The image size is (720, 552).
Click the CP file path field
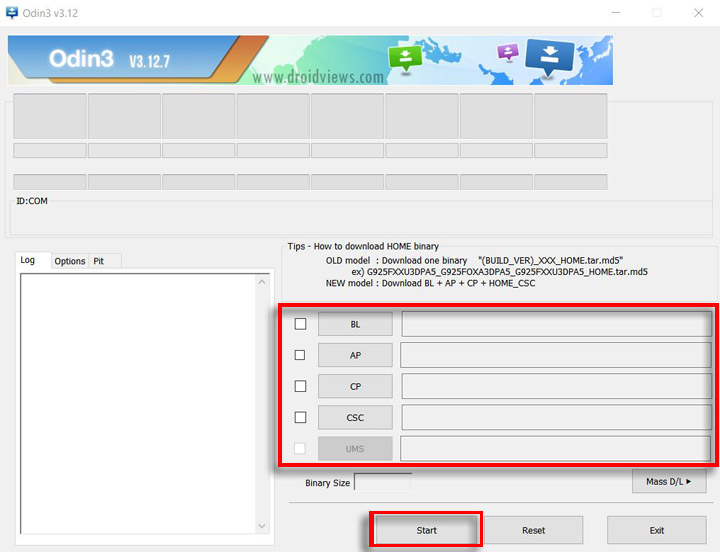(x=557, y=386)
